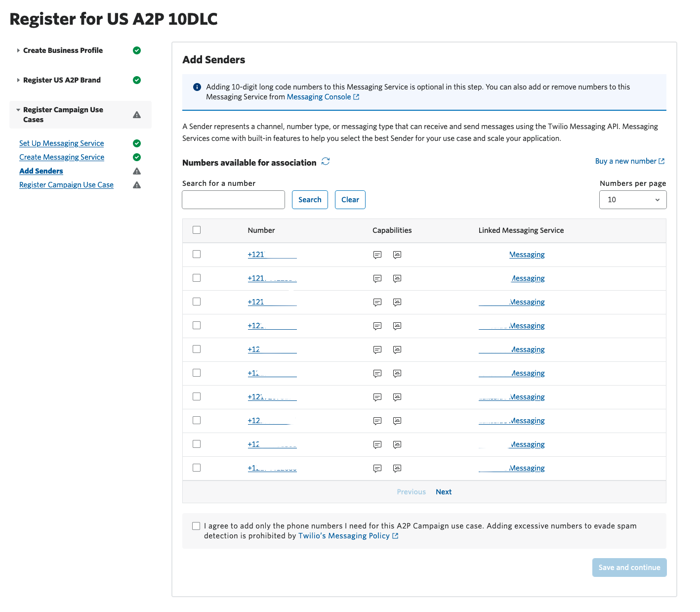Expand the Register US A2P Brand section

pos(62,80)
